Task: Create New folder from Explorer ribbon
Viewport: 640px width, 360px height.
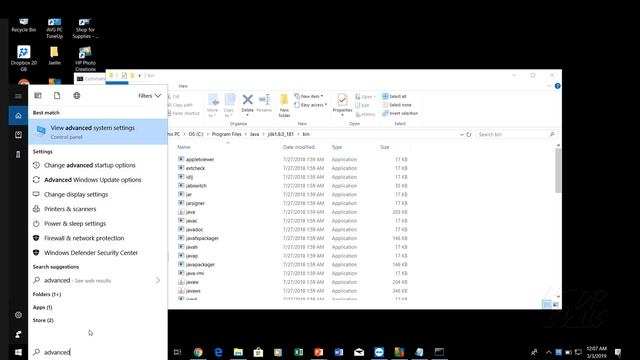Action: [x=284, y=105]
